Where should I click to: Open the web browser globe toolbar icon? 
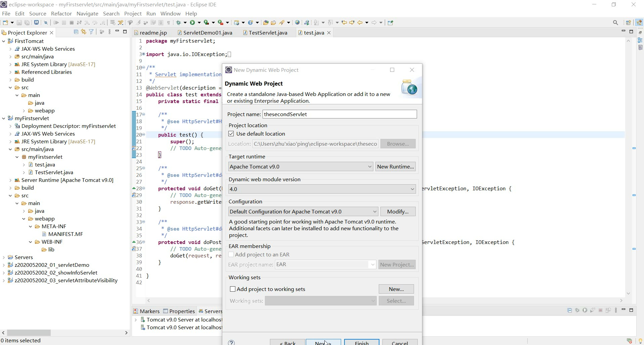pos(297,22)
